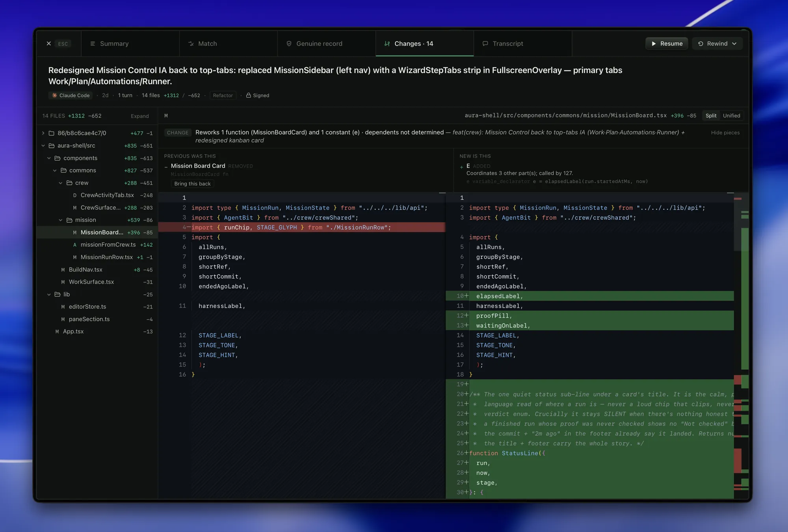Select MissionBoard file in the tree

pos(97,233)
